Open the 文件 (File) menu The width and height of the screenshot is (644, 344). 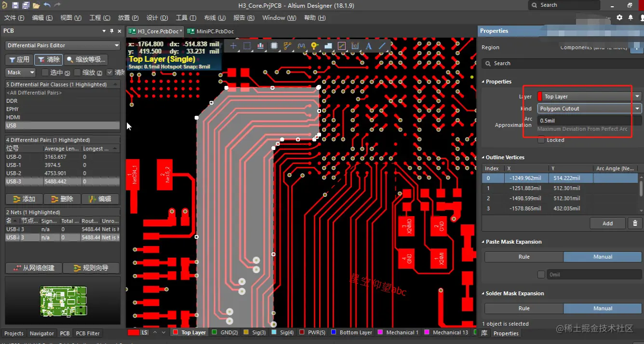tap(14, 18)
